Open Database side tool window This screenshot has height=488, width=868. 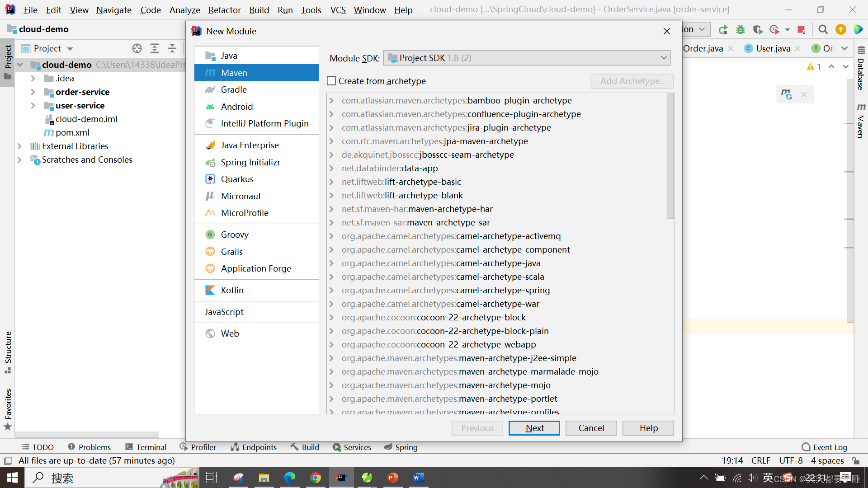pyautogui.click(x=861, y=68)
